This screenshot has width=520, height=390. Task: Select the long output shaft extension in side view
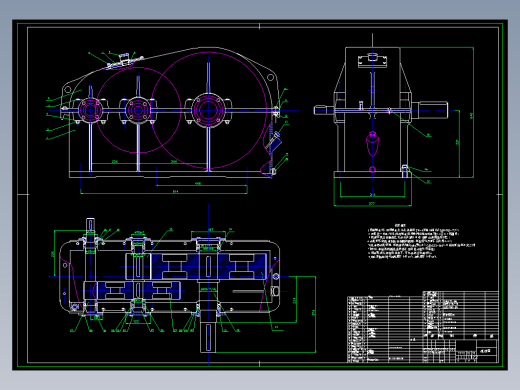pos(430,110)
